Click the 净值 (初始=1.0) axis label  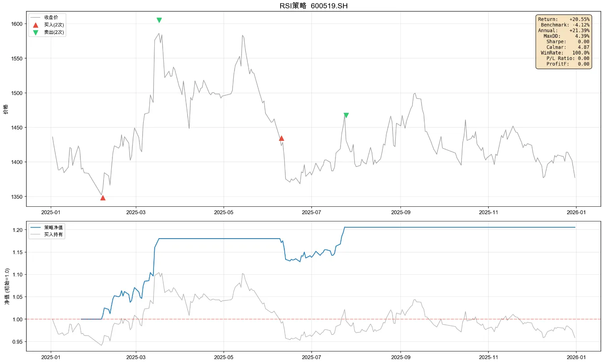pyautogui.click(x=6, y=286)
